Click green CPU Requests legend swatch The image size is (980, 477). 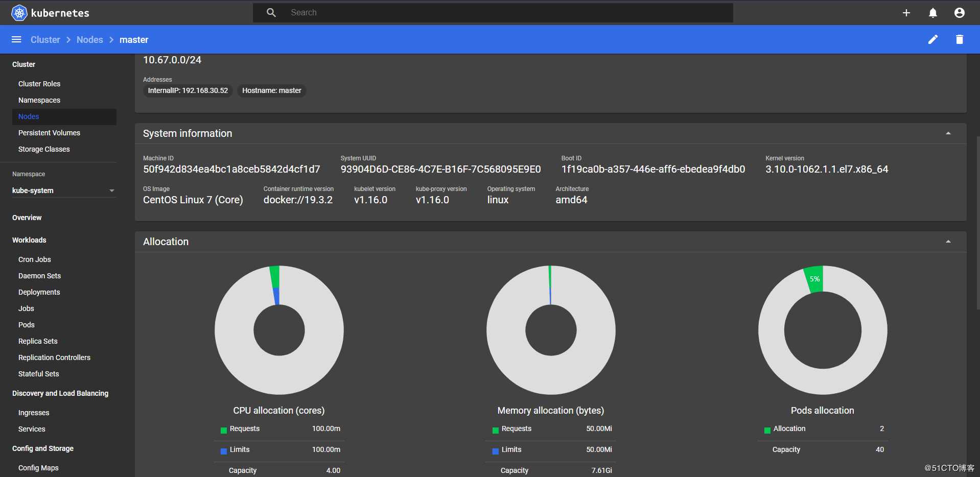click(x=223, y=431)
